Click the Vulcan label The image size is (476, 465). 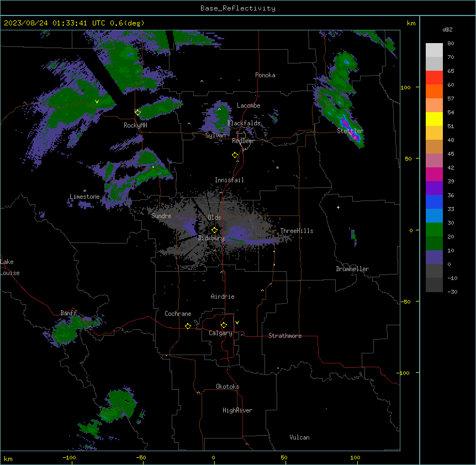click(300, 437)
